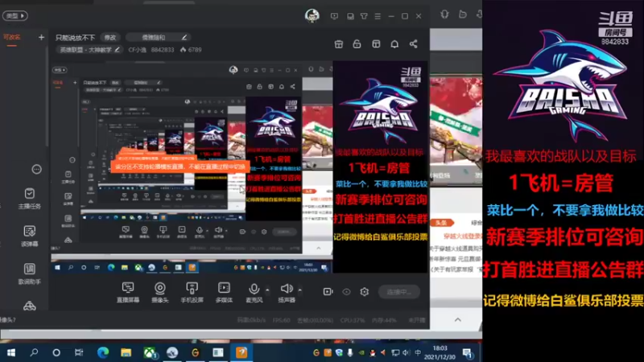Open Task View on the taskbar
644x362 pixels.
78,352
